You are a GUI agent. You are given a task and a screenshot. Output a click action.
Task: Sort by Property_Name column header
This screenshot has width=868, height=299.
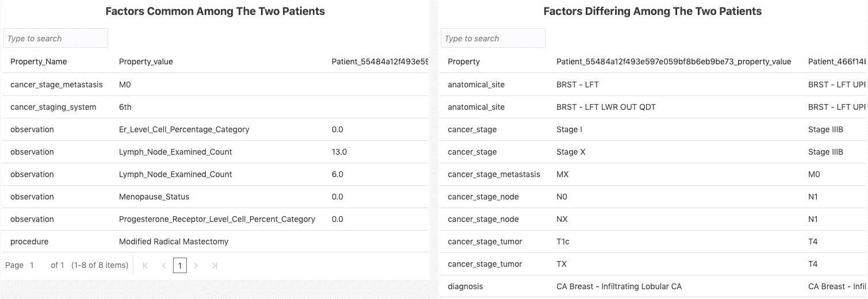point(39,62)
